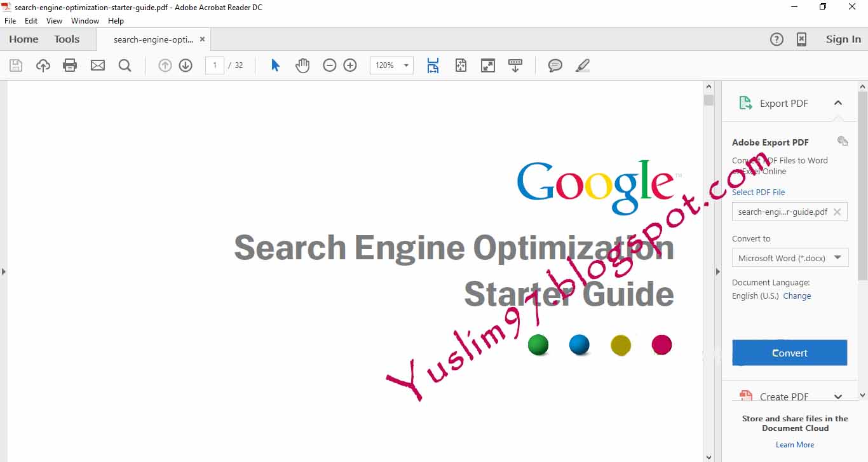Click the Create PDF panel icon
The width and height of the screenshot is (868, 462).
point(745,396)
